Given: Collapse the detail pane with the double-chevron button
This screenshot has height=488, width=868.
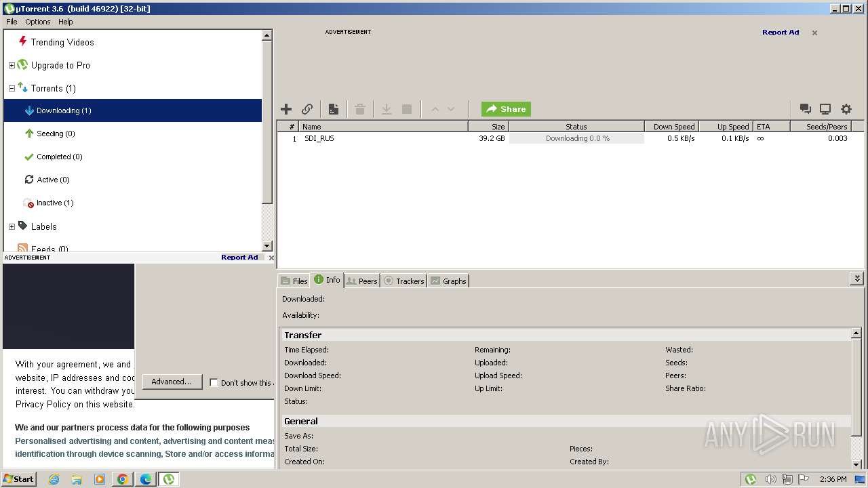Looking at the screenshot, I should coord(857,279).
